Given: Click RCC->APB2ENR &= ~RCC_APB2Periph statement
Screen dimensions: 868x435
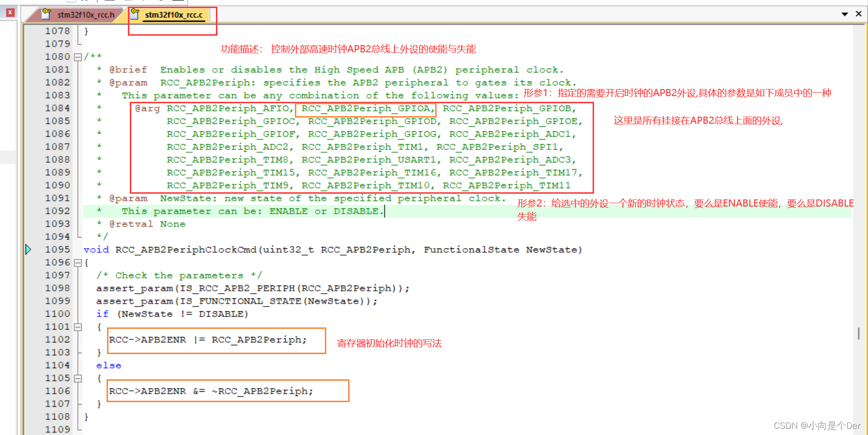Looking at the screenshot, I should pos(211,391).
